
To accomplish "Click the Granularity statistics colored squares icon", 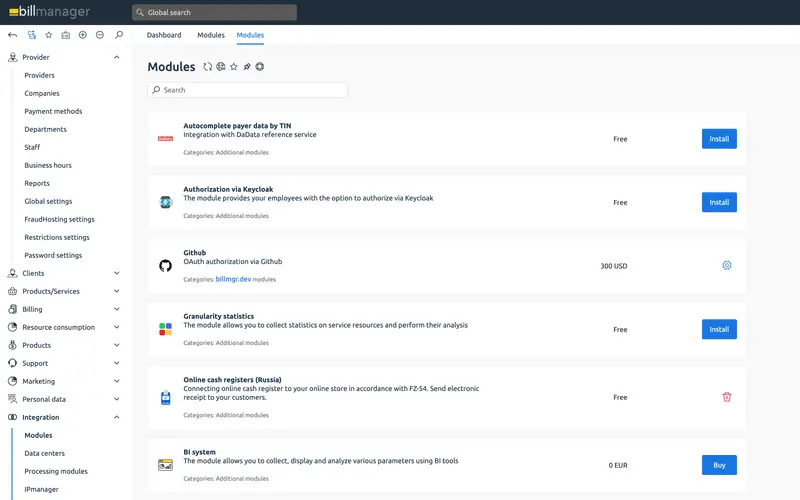I will tap(165, 329).
